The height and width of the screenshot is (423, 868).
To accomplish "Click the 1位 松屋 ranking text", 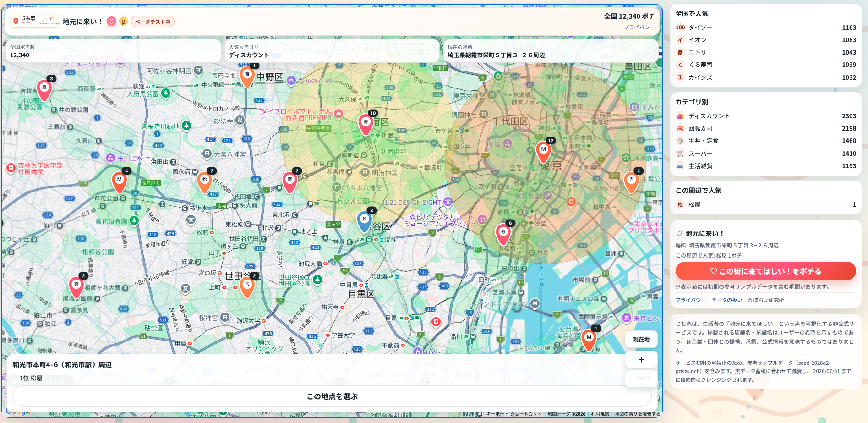I will [x=31, y=378].
